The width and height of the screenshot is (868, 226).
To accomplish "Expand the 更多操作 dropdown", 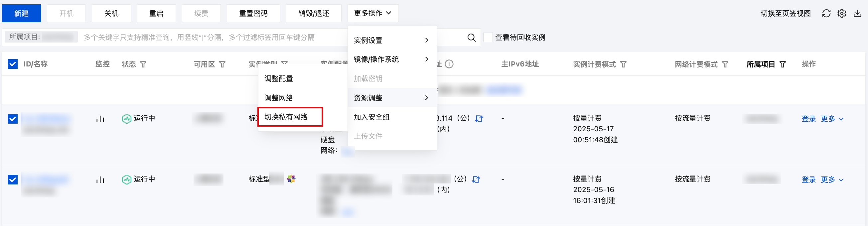I will (x=373, y=13).
